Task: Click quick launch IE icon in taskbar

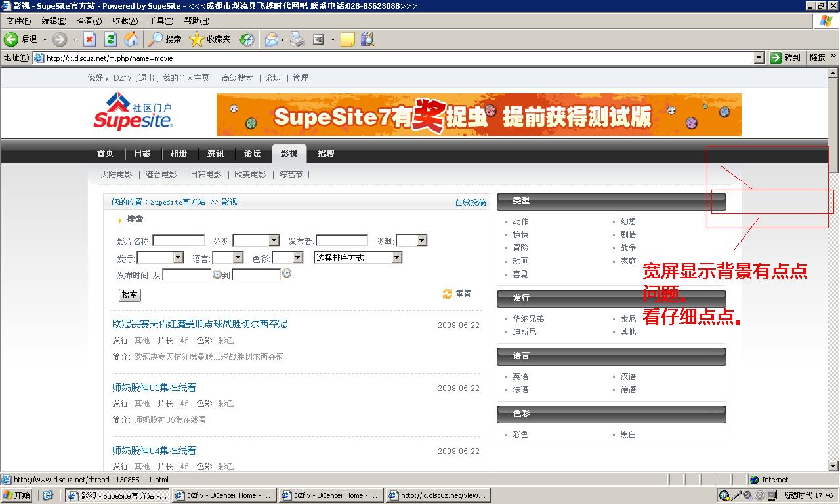Action: pyautogui.click(x=48, y=495)
